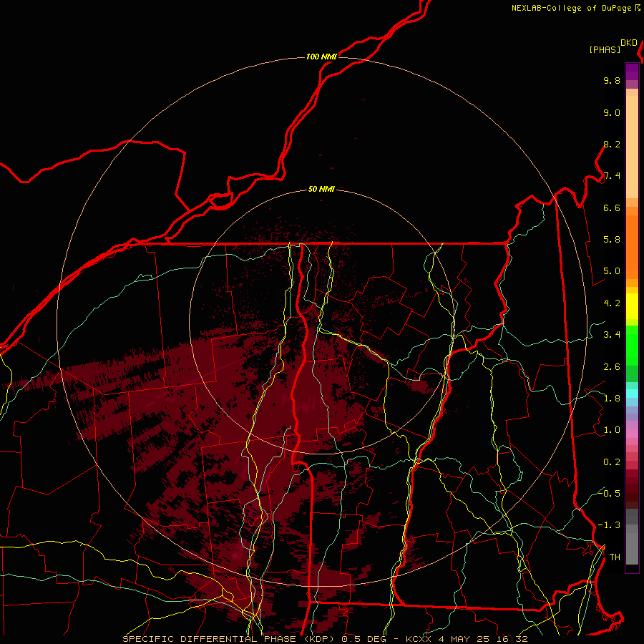
Task: Click the bright green band of the color bar
Action: [x=632, y=346]
